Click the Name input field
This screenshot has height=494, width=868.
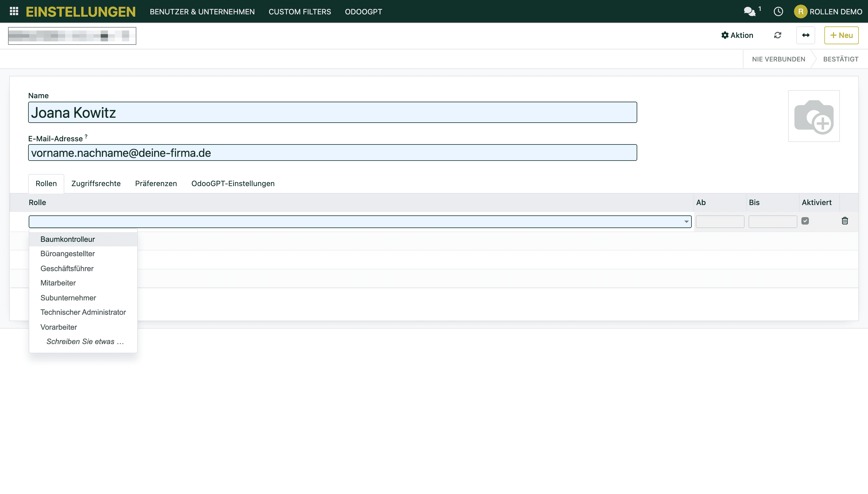pyautogui.click(x=332, y=112)
